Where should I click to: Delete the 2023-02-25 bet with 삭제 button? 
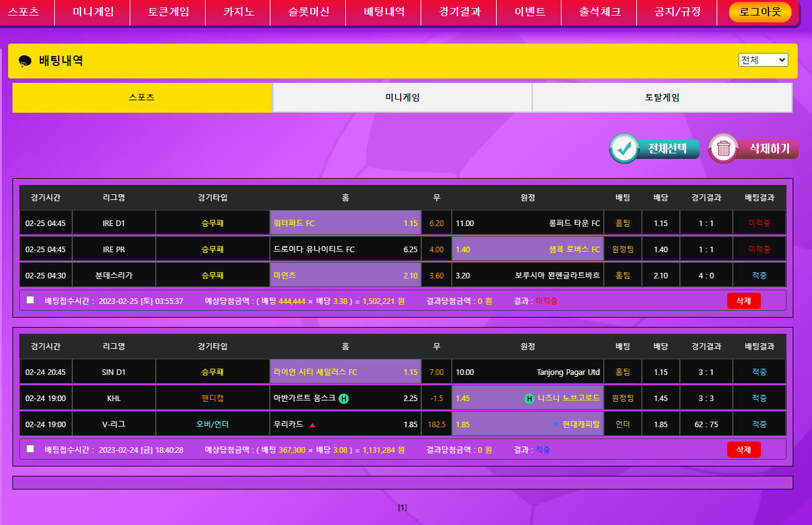click(743, 301)
